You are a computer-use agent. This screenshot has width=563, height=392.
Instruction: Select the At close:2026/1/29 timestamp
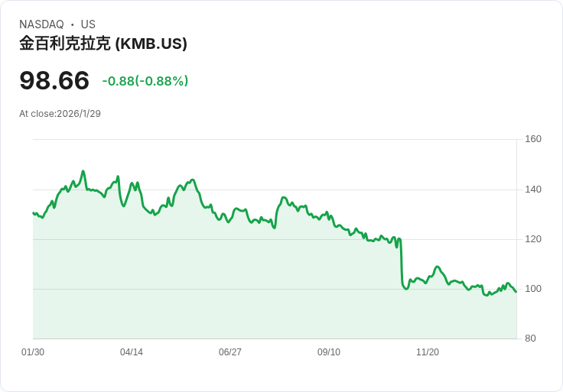tap(60, 114)
